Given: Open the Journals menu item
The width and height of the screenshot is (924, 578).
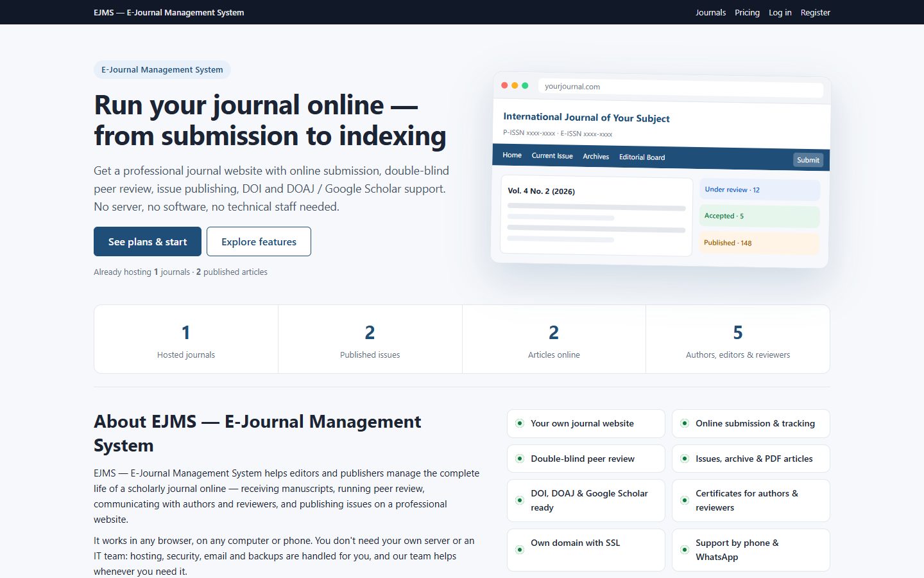Looking at the screenshot, I should [710, 12].
